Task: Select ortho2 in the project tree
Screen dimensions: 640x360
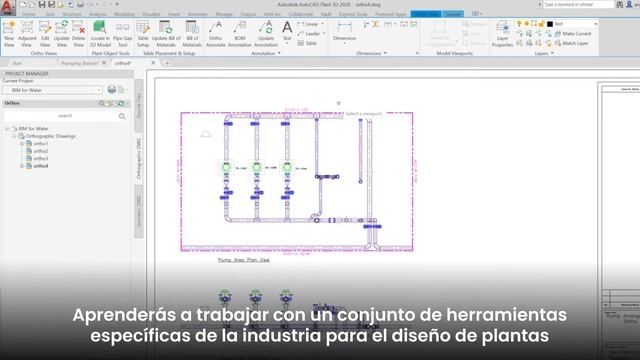Action: pyautogui.click(x=40, y=151)
